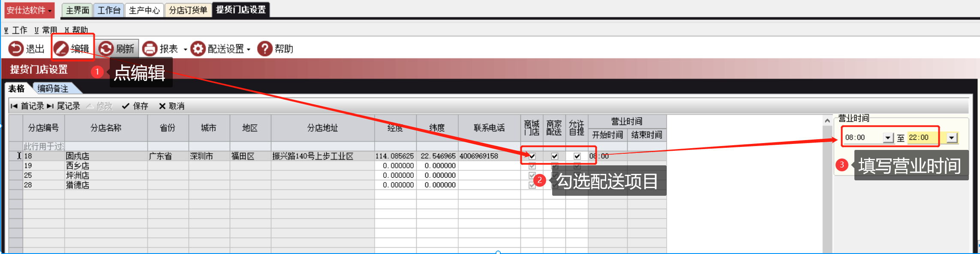The height and width of the screenshot is (254, 980).
Task: Click the 联系电话 column header
Action: 490,128
